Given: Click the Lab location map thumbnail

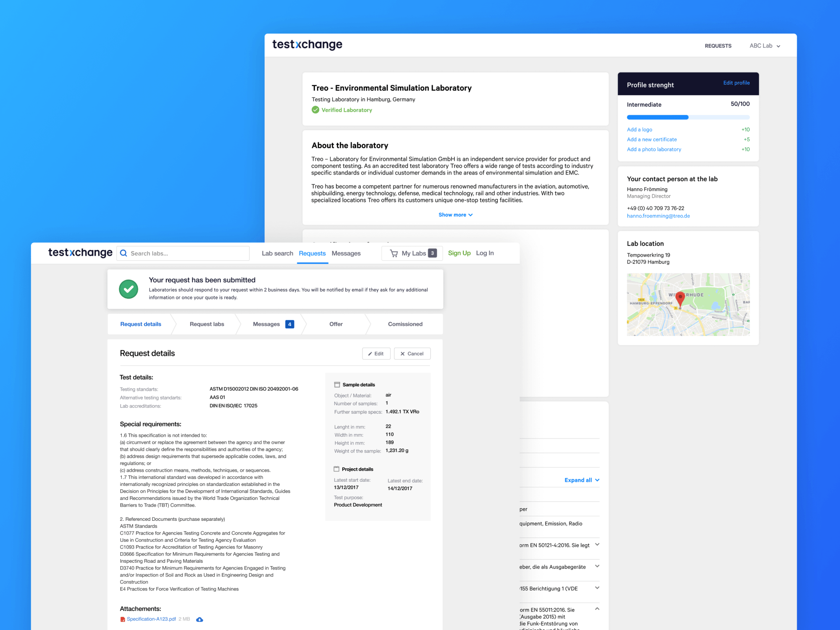Looking at the screenshot, I should coord(688,304).
